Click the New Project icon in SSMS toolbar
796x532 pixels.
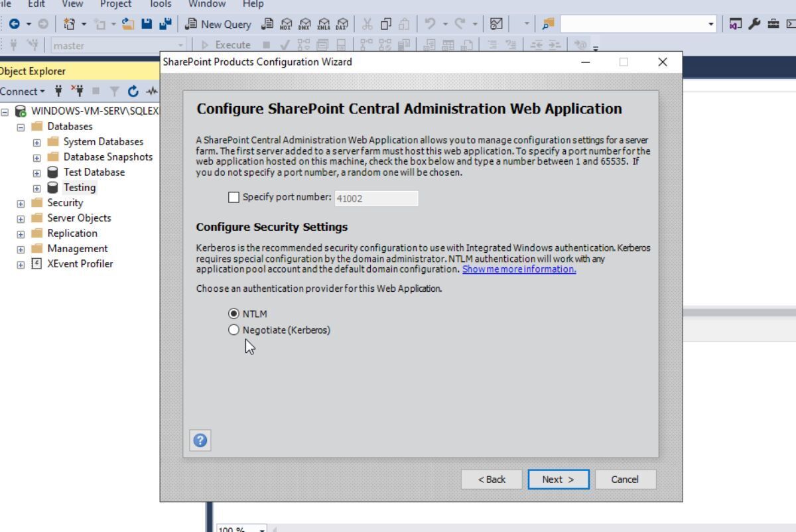[x=69, y=24]
